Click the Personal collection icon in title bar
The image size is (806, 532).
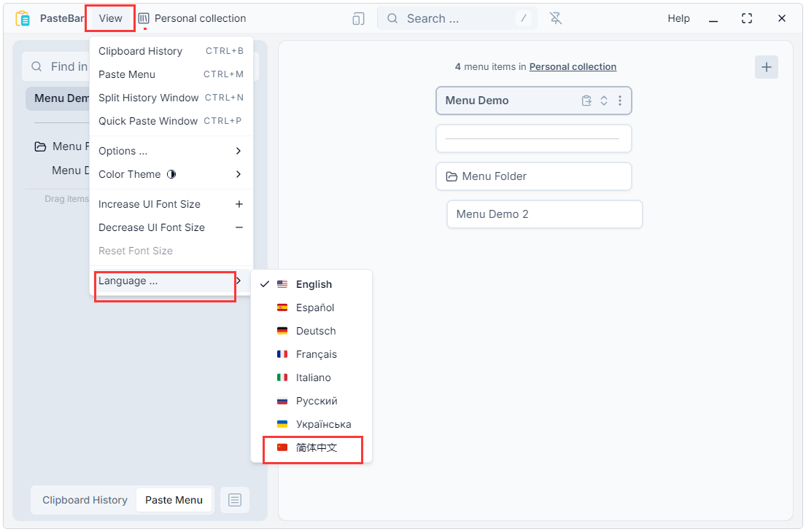(x=144, y=18)
